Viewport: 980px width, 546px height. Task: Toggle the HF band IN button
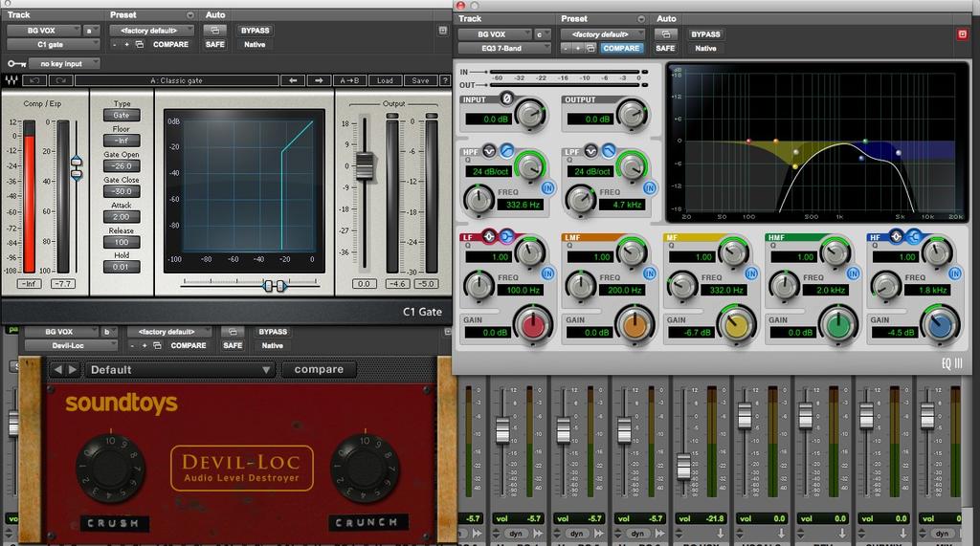point(954,273)
